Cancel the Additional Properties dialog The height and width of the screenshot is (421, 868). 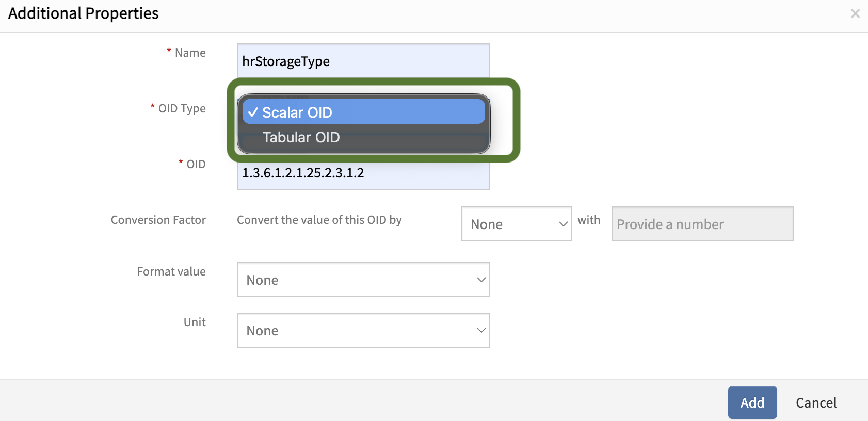[x=816, y=403]
